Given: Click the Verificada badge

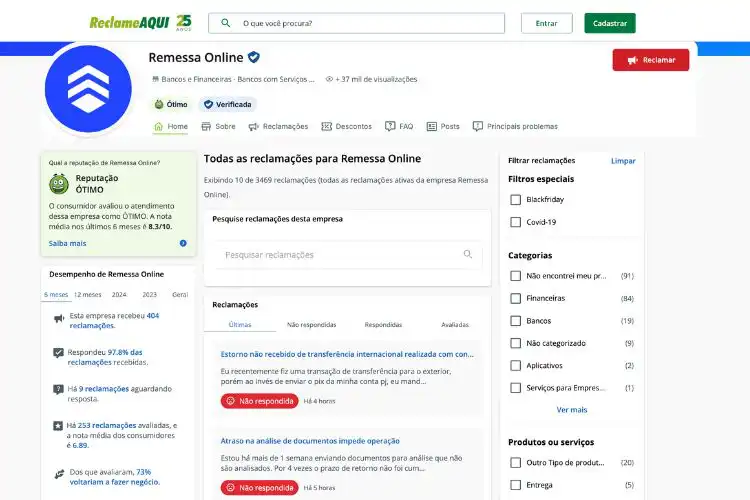Looking at the screenshot, I should coord(228,104).
